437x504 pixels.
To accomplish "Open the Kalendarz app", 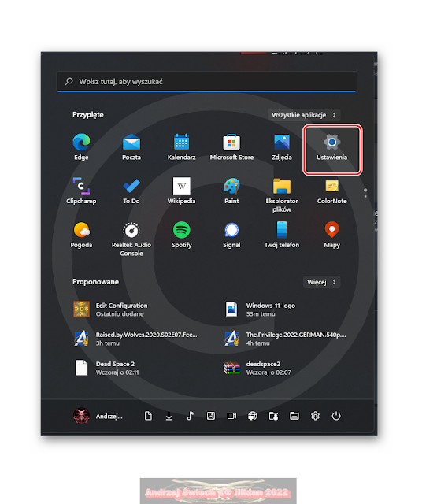I will [x=182, y=147].
